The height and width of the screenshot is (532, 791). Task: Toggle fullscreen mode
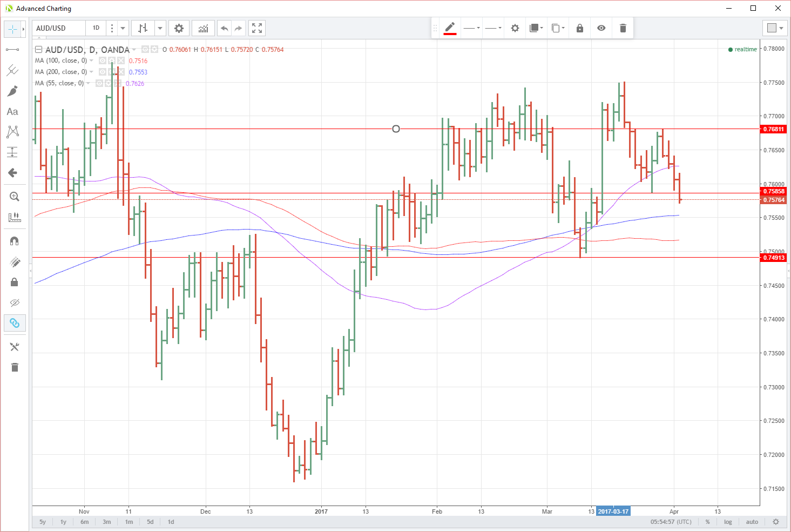pos(257,28)
